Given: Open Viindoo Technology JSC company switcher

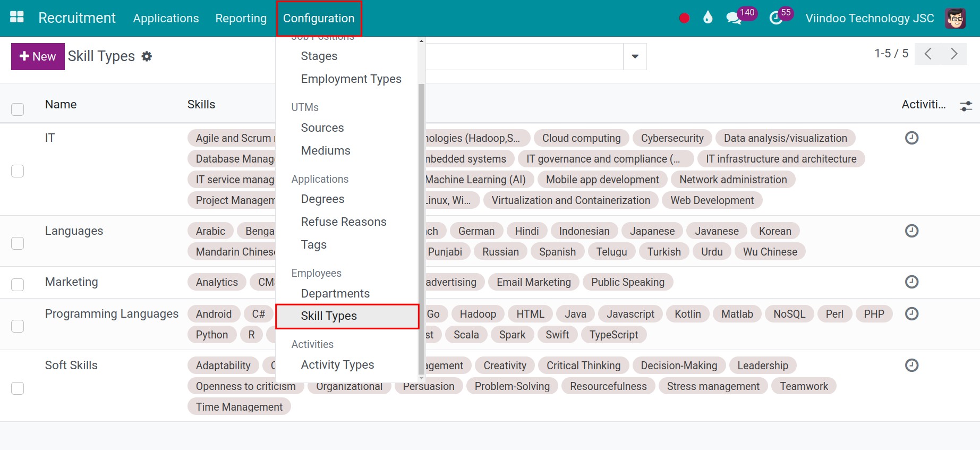Looking at the screenshot, I should pos(869,18).
